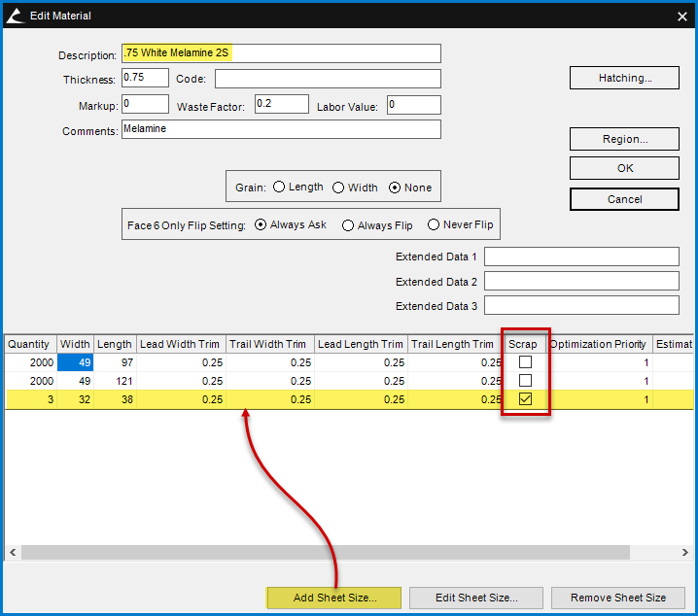Focus the Description text field
The height and width of the screenshot is (616, 698).
[x=281, y=53]
